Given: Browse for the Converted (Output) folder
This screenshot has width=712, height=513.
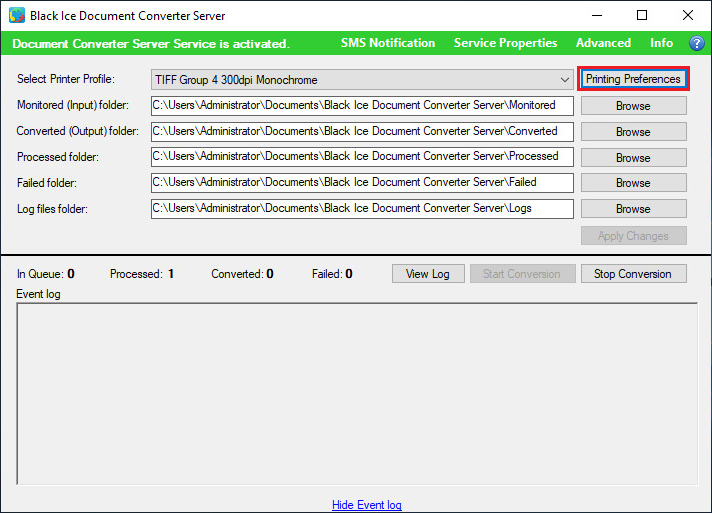Looking at the screenshot, I should (633, 132).
